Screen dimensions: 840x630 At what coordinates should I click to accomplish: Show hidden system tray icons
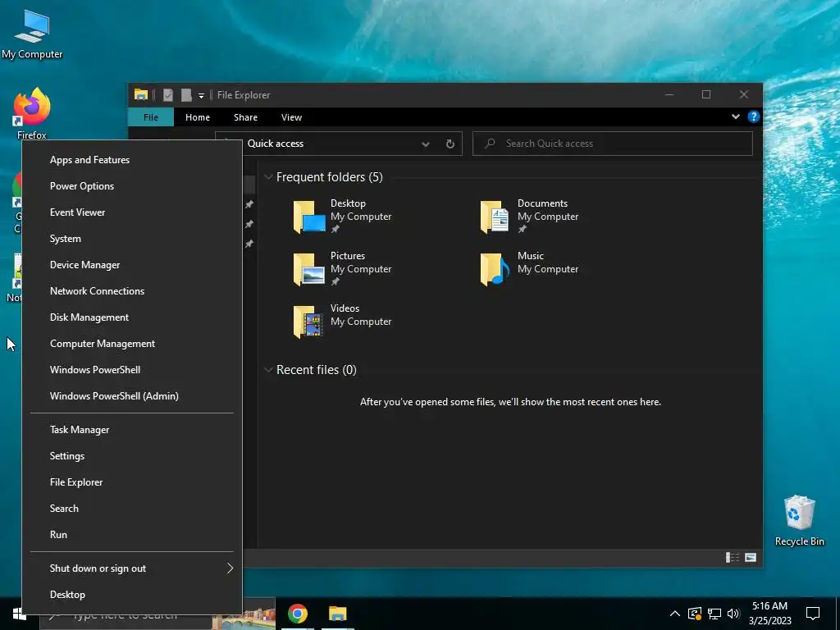coord(675,614)
